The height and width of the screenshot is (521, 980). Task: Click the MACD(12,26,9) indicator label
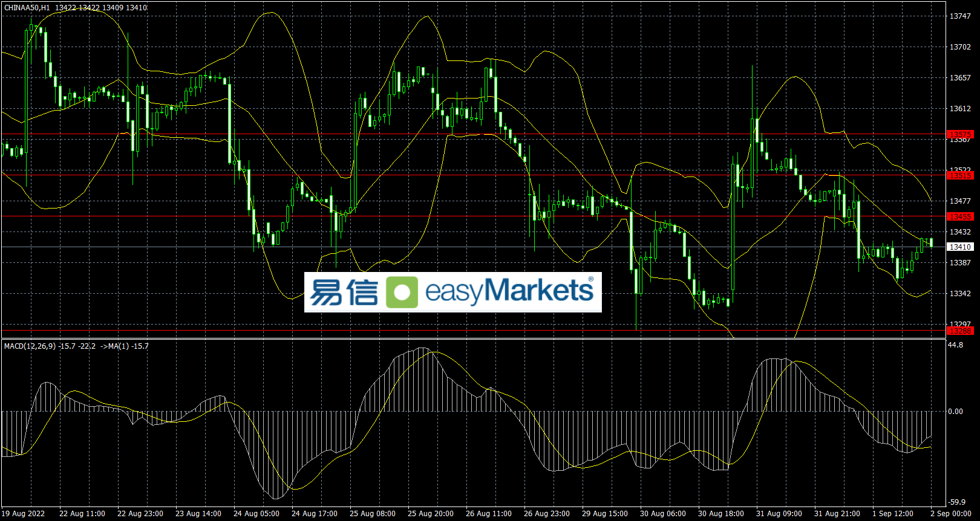(x=30, y=346)
